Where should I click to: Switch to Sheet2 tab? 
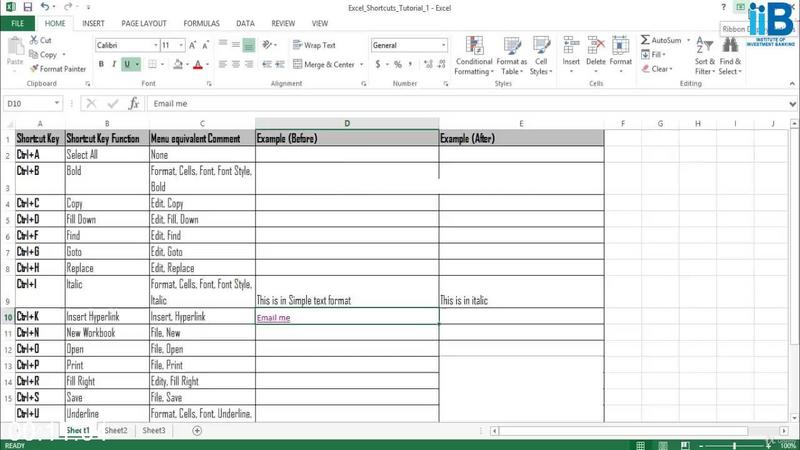(x=116, y=431)
